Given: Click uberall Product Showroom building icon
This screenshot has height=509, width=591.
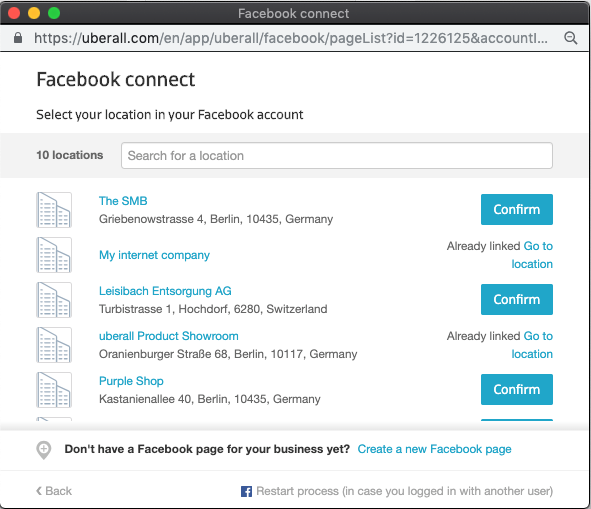Looking at the screenshot, I should pos(54,345).
